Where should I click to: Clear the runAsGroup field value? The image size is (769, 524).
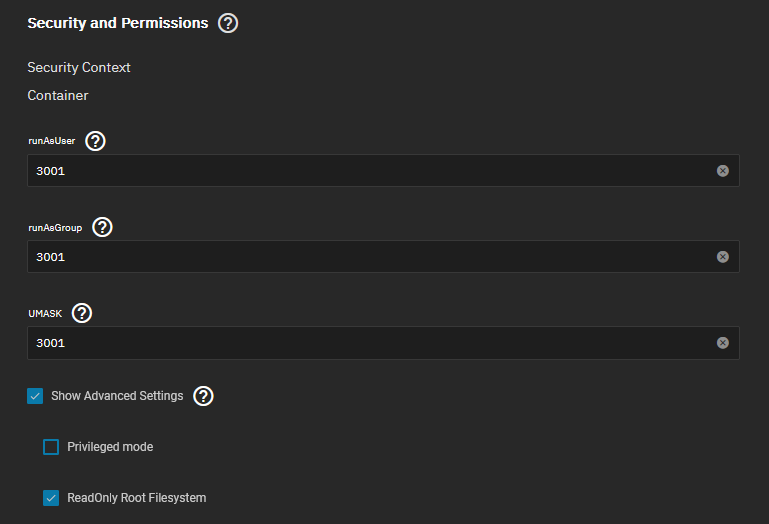[x=722, y=257]
